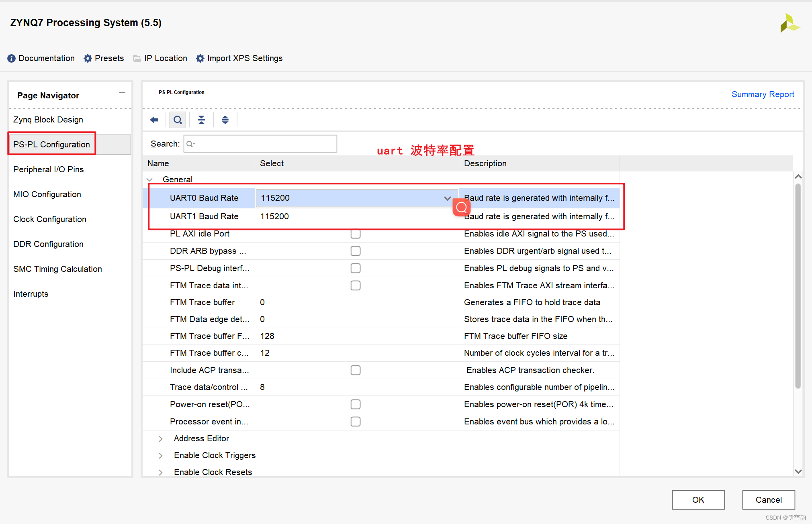This screenshot has height=524, width=812.
Task: Open Presets gear menu
Action: click(x=88, y=58)
